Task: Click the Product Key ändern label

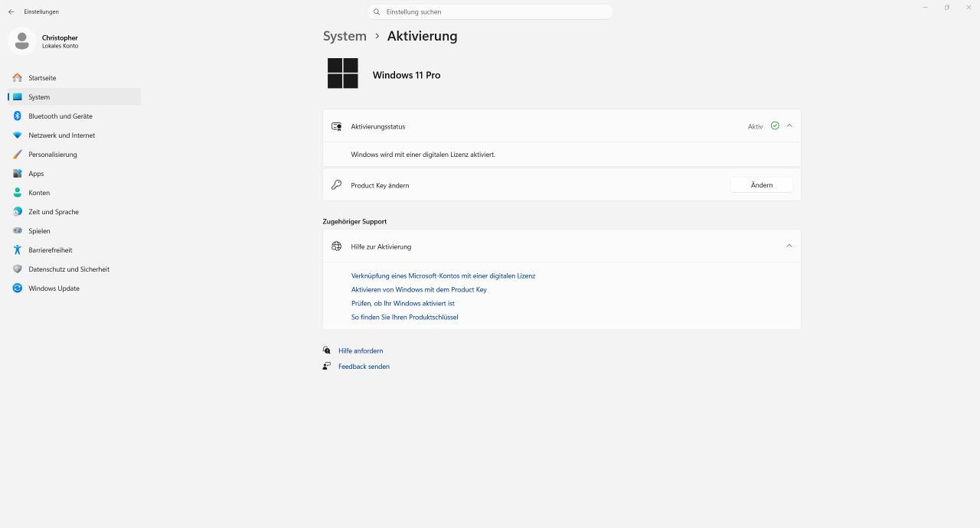Action: pyautogui.click(x=380, y=185)
